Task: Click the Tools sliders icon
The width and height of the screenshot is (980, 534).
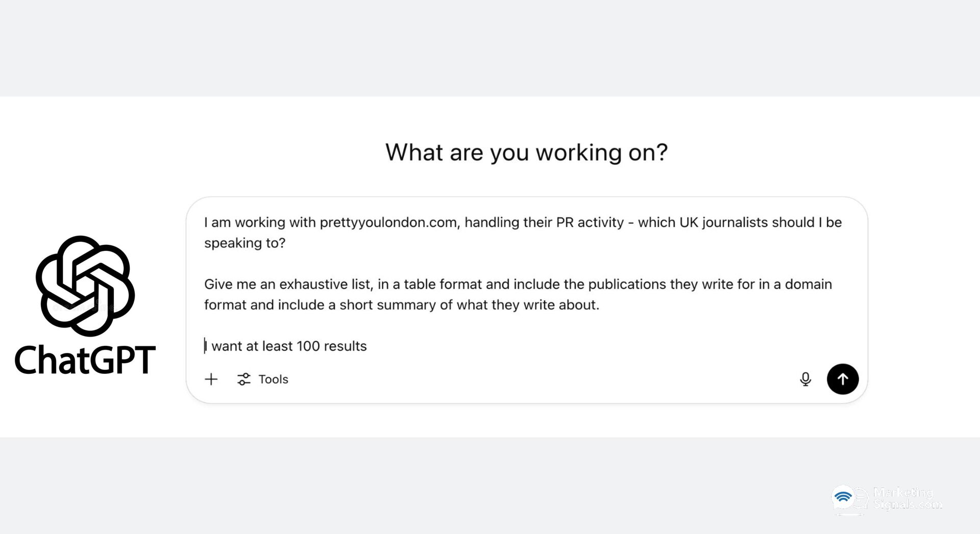Action: pos(244,379)
